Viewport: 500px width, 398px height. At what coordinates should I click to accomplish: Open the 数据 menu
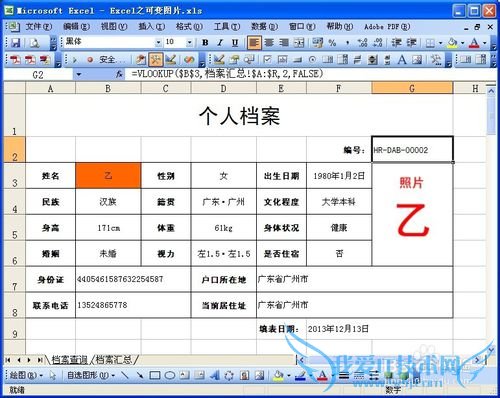[264, 26]
